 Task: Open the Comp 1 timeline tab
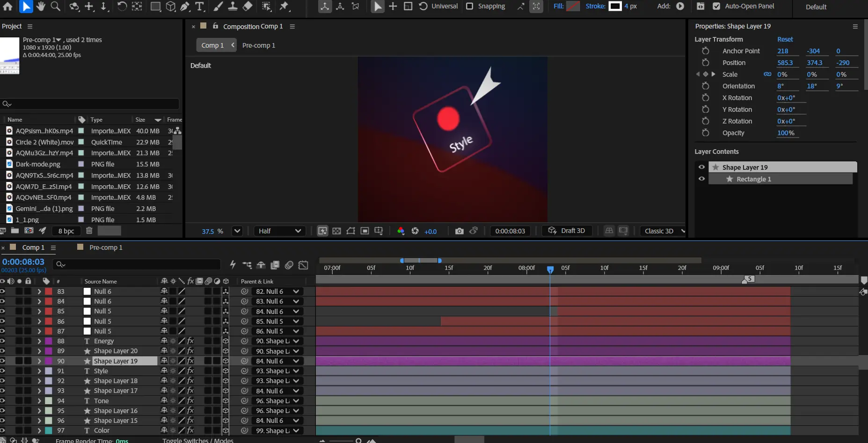tap(33, 247)
